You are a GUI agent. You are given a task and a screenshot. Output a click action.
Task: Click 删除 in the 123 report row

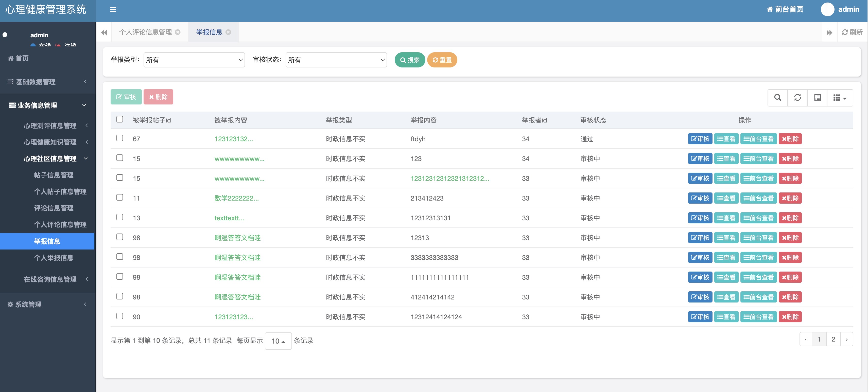click(x=790, y=159)
